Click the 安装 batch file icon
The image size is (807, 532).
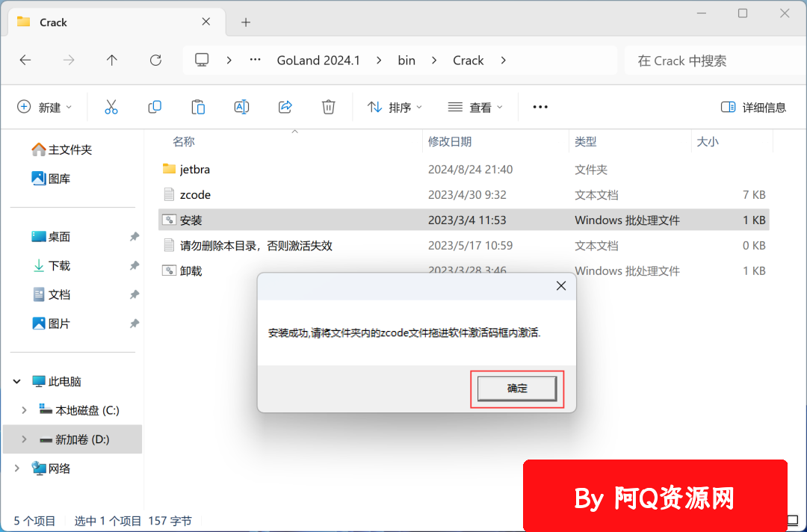coord(169,220)
